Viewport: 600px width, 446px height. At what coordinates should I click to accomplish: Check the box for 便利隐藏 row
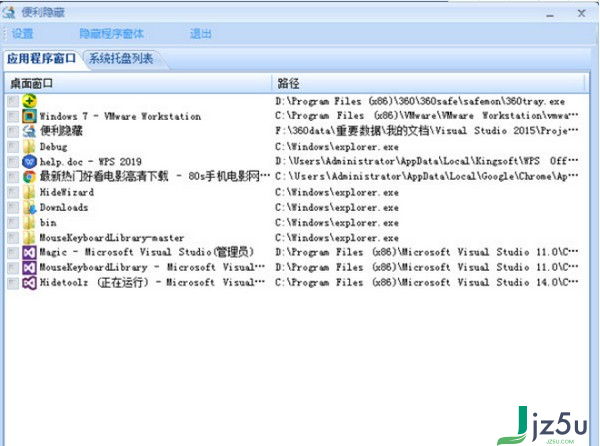(13, 132)
